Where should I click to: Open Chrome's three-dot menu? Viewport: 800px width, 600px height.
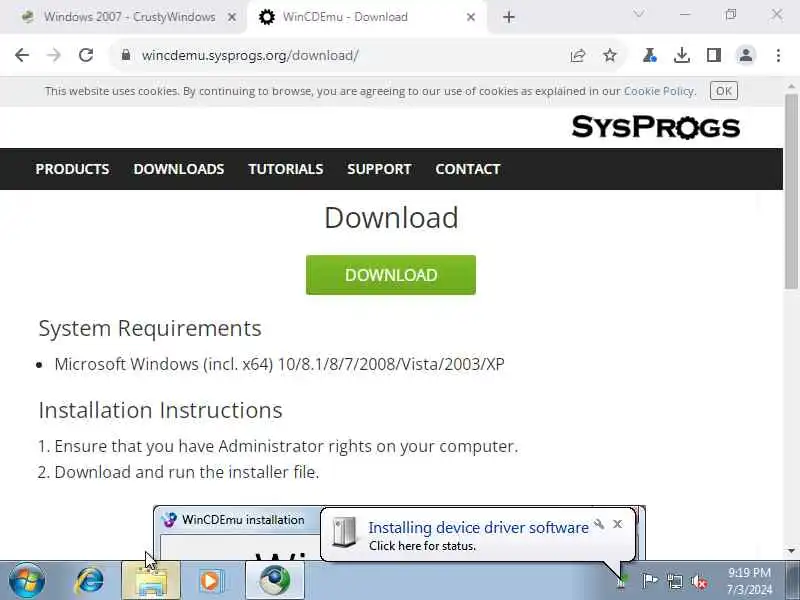[778, 55]
